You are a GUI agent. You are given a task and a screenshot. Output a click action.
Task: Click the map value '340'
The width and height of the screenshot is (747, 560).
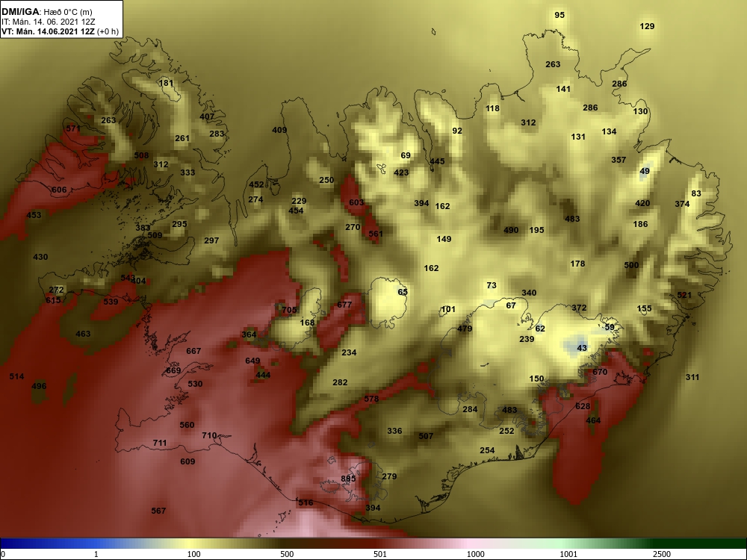tap(529, 293)
